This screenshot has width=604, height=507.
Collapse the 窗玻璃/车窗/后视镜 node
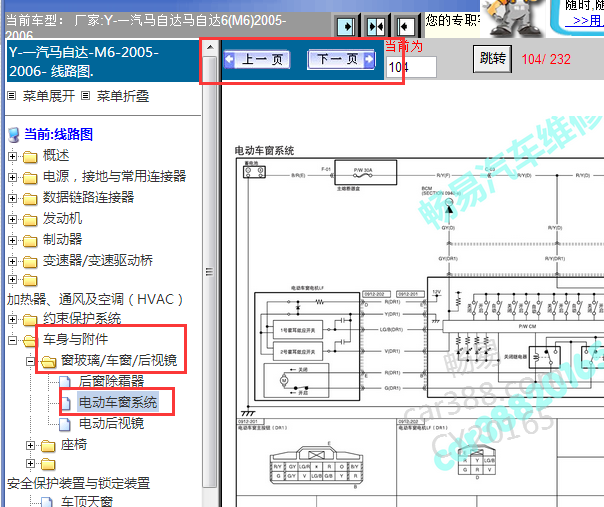(30, 361)
